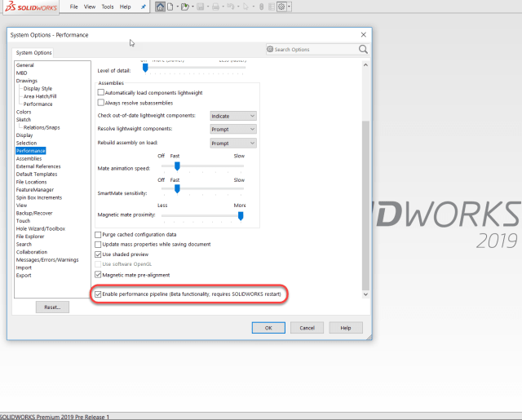Screen dimensions: 522x420
Task: Open the View menu
Action: click(x=90, y=7)
